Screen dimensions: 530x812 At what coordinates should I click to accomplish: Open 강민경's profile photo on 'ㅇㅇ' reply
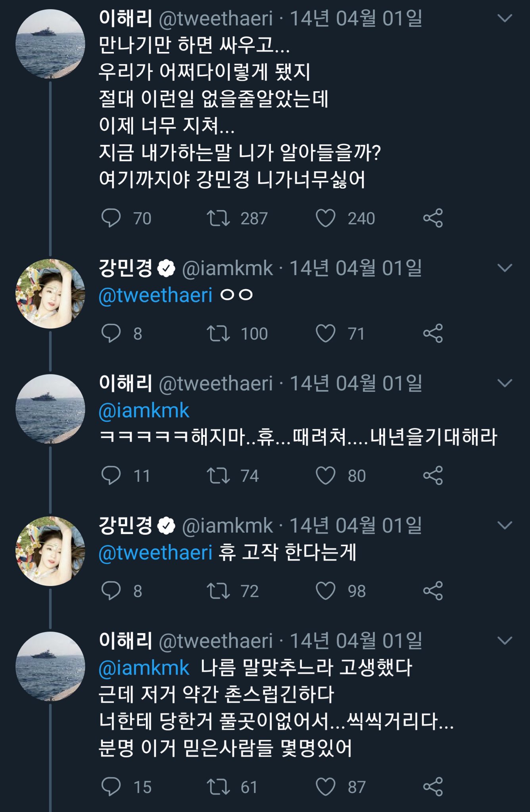tap(50, 293)
